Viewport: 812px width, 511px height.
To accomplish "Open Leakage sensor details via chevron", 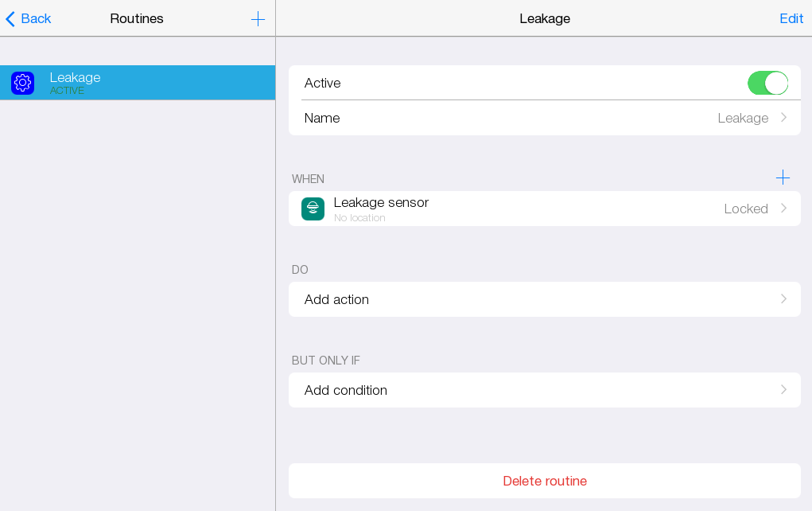I will pyautogui.click(x=783, y=209).
